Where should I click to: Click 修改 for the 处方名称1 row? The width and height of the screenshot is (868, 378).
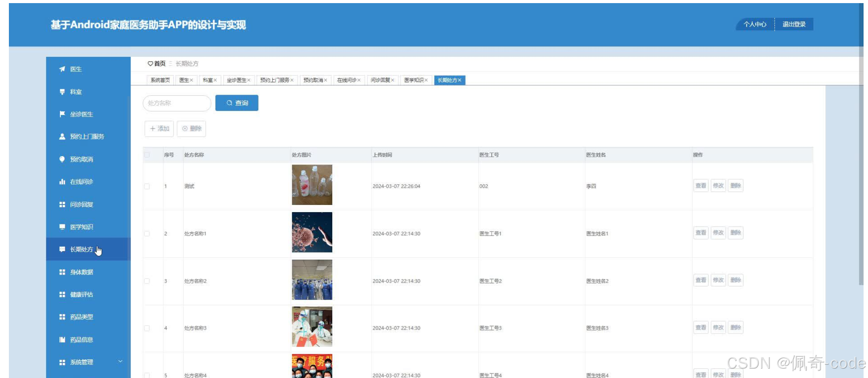point(718,233)
